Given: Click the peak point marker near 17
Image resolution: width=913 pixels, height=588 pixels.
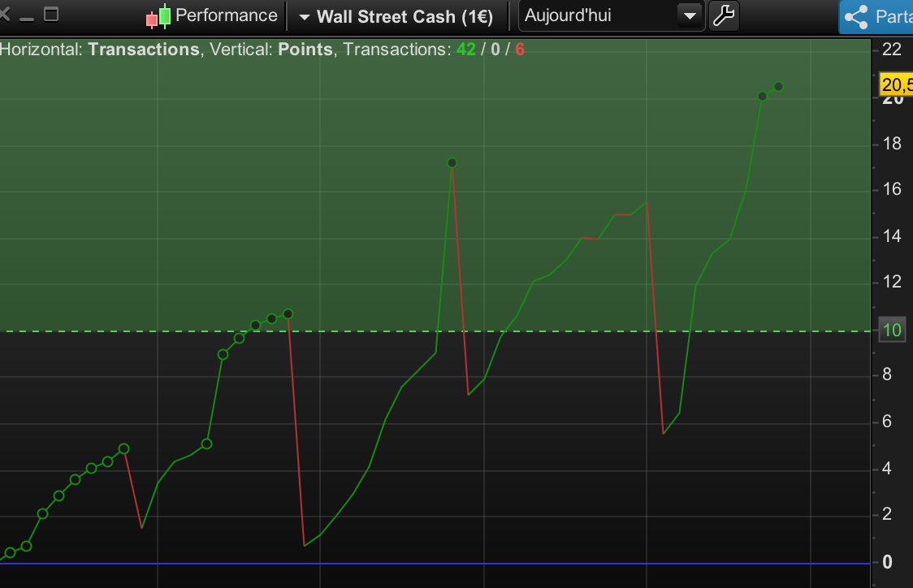Looking at the screenshot, I should coord(452,163).
